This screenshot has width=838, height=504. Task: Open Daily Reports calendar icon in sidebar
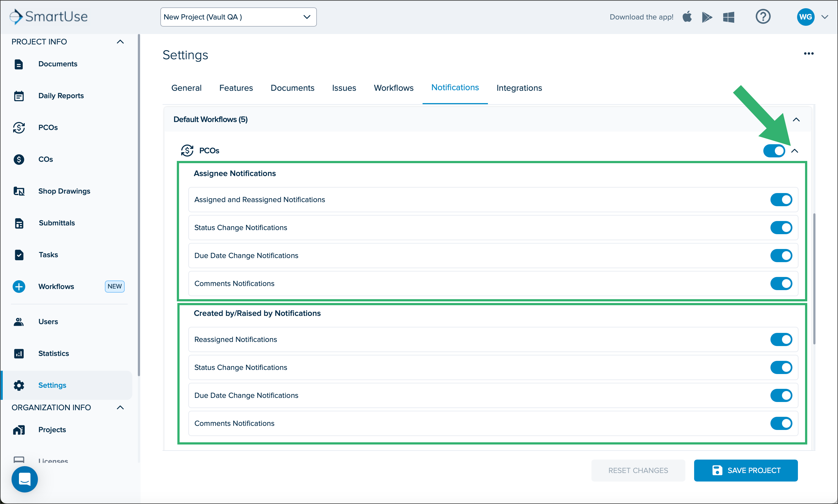19,96
